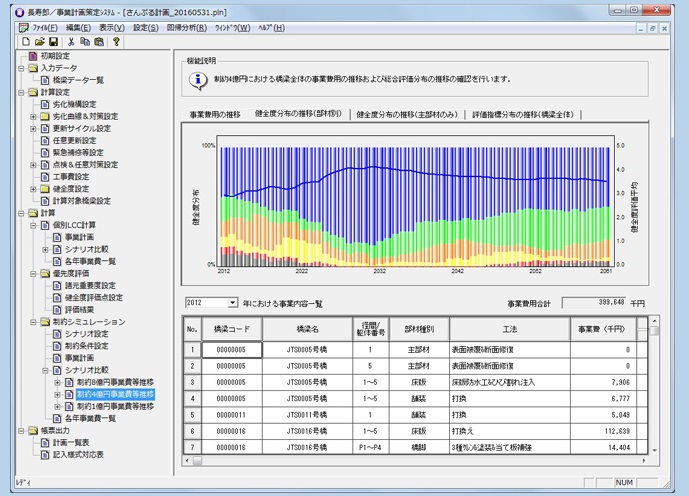Open the 編集(E) menu

[78, 28]
